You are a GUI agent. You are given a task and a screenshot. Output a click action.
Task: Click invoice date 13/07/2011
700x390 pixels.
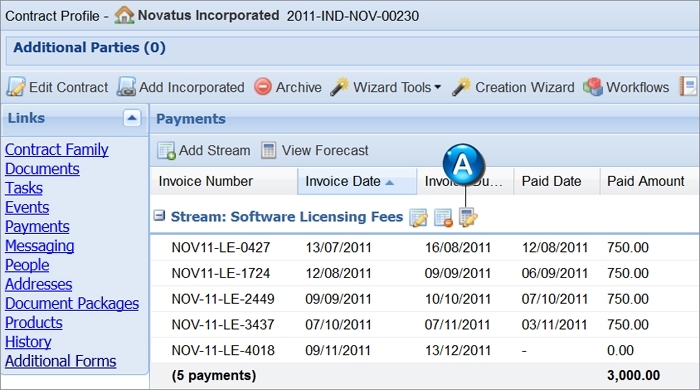point(338,247)
